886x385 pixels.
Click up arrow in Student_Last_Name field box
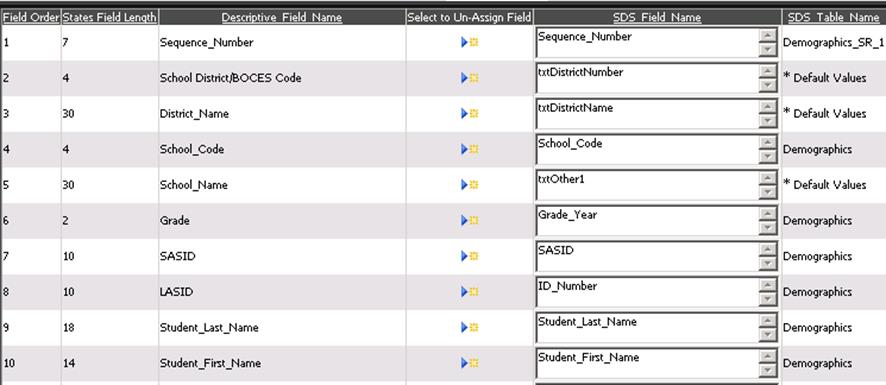click(767, 321)
